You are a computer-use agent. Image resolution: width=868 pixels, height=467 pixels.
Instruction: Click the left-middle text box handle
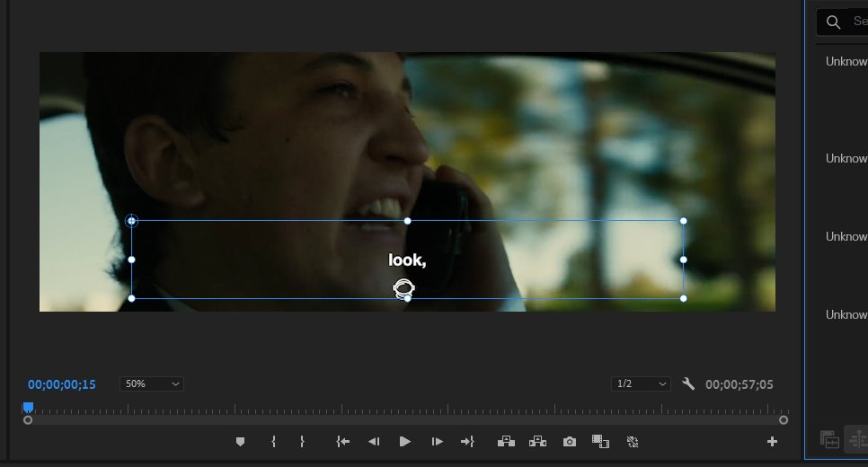coord(131,260)
